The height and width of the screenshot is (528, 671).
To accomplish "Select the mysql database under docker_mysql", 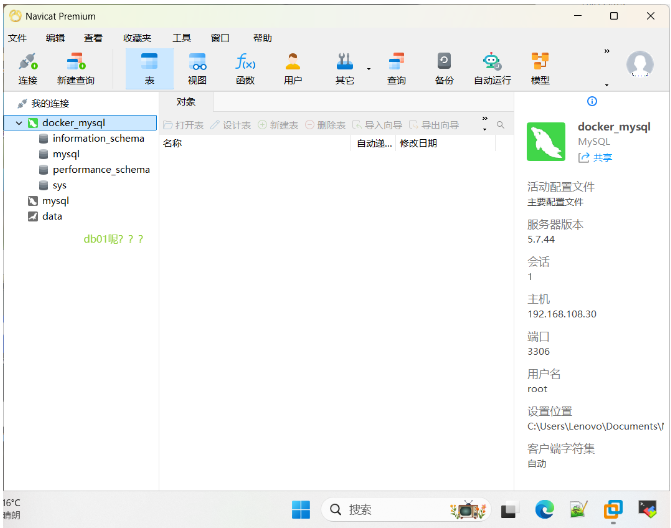I will click(66, 154).
